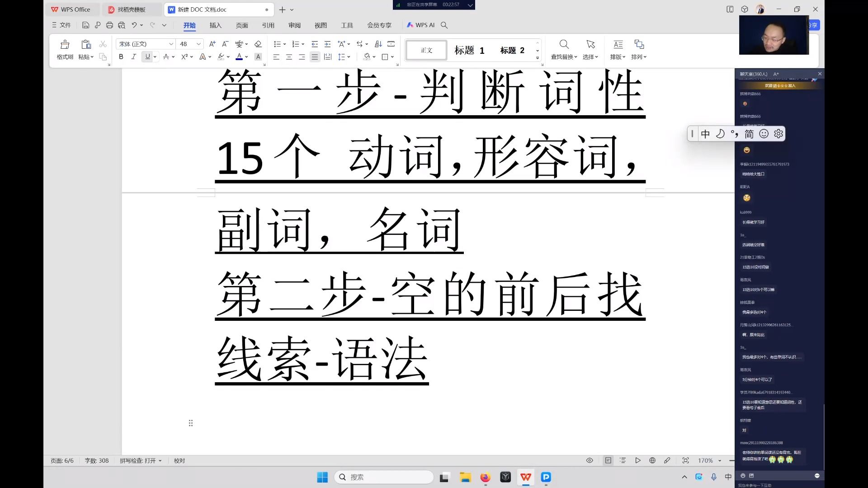Align text left

click(x=276, y=57)
